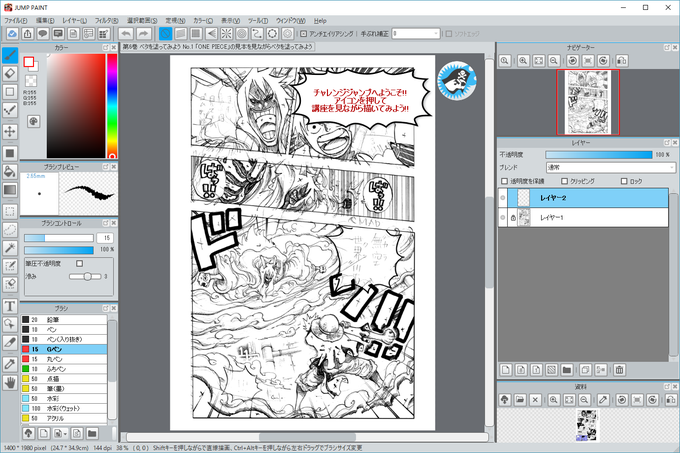Toggle 筆圧不透明度 checkbox

pos(79,263)
